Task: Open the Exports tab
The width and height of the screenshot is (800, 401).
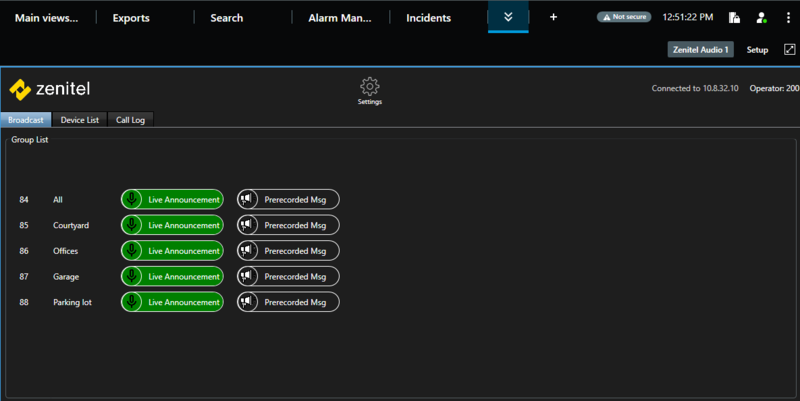Action: (130, 18)
